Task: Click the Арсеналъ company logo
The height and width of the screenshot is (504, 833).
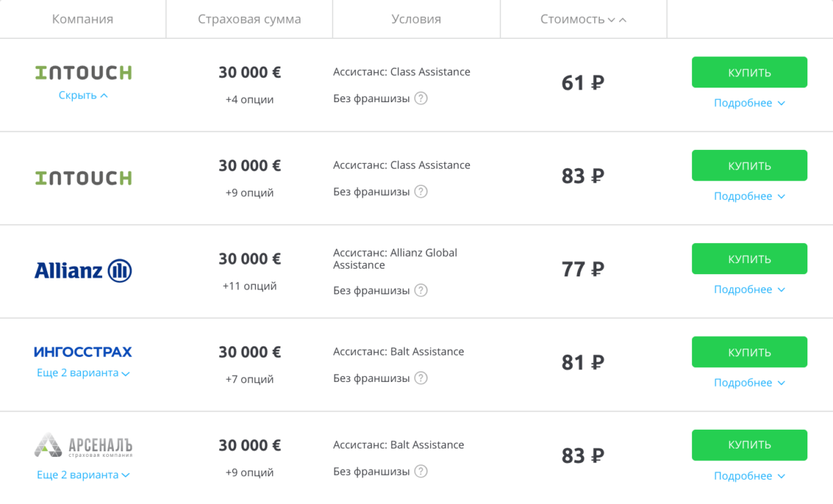Action: click(x=83, y=445)
